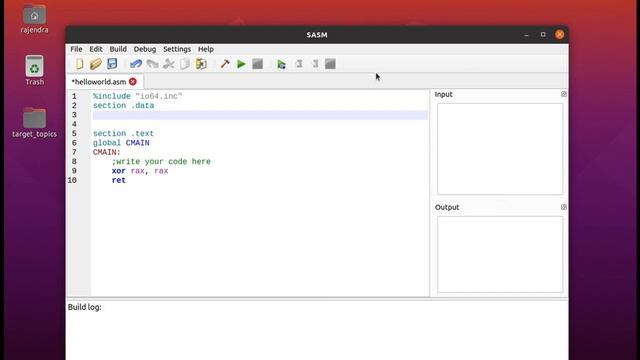Click the greyed redo arrow icon
Viewport: 640px width, 360px height.
click(152, 64)
